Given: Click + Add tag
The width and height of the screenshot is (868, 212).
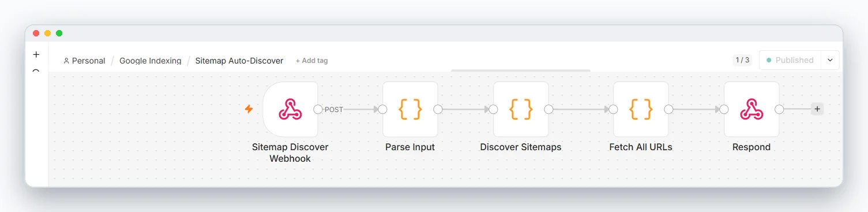Looking at the screenshot, I should pyautogui.click(x=311, y=61).
